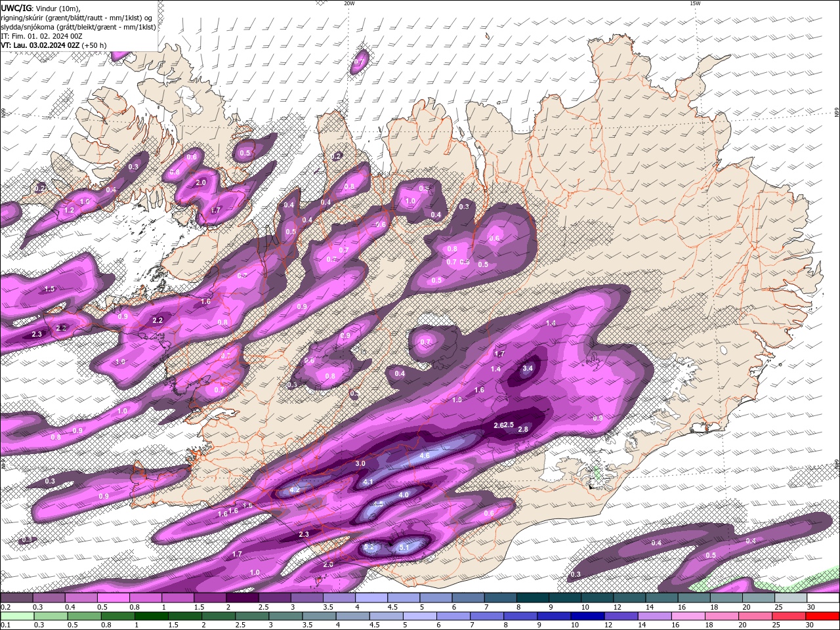
Task: Click the 3.0 precipitation value on the map
Action: point(360,463)
